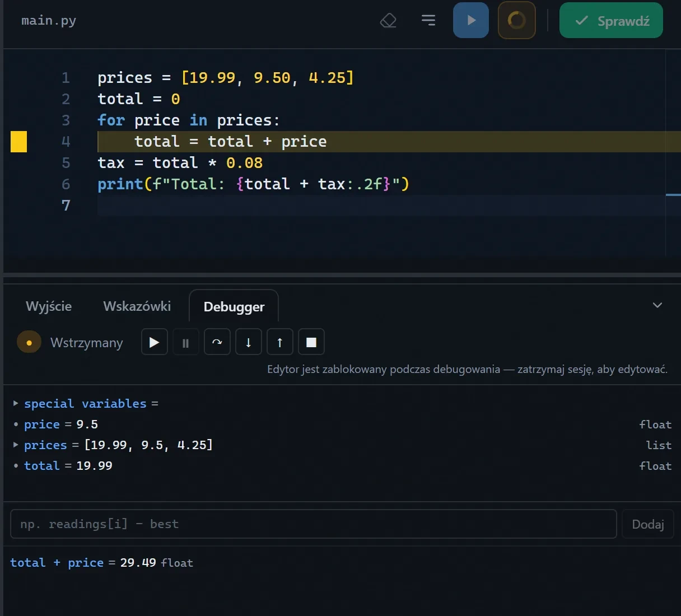
Task: Click the main.py file name label
Action: coord(49,21)
